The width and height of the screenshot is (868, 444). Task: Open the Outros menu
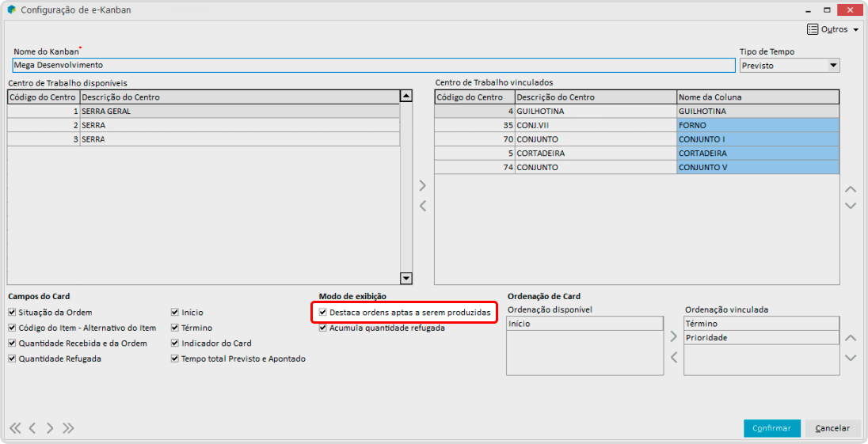[x=832, y=29]
